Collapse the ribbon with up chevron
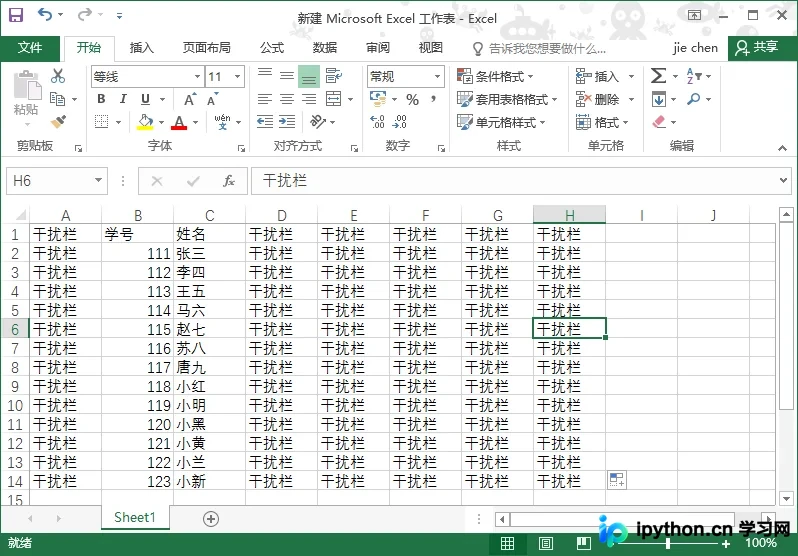Image resolution: width=798 pixels, height=556 pixels. (x=782, y=148)
